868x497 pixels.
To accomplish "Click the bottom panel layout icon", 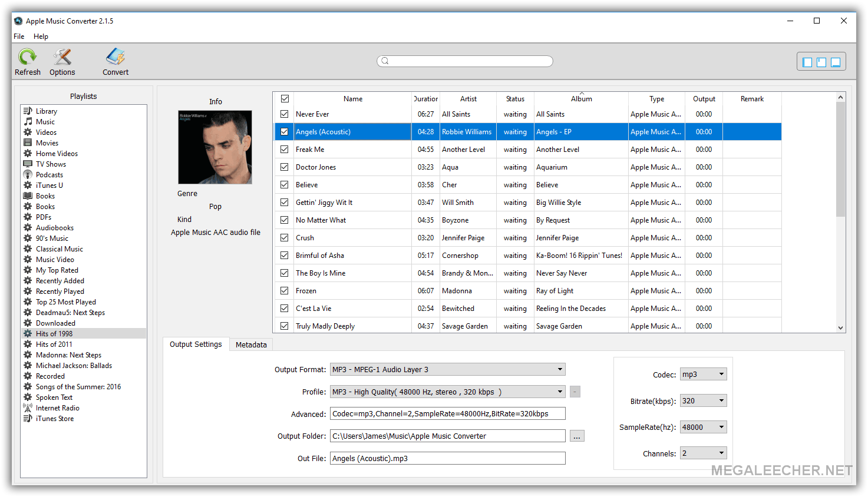I will pos(836,62).
